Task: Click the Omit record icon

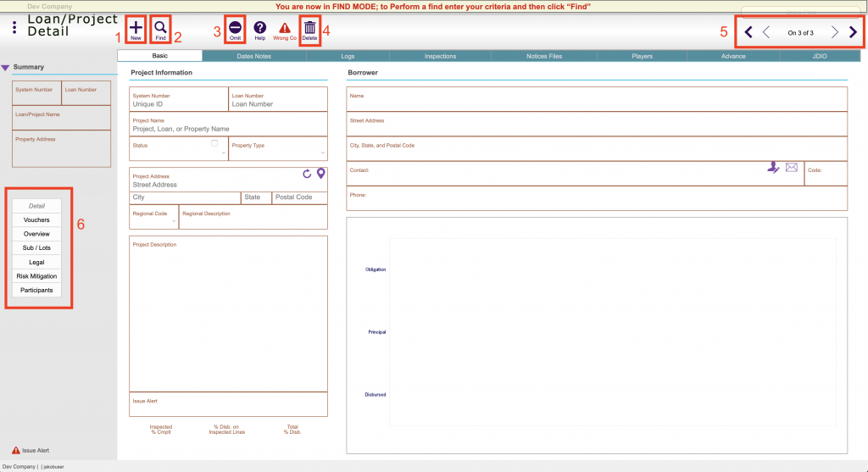Action: click(x=236, y=30)
